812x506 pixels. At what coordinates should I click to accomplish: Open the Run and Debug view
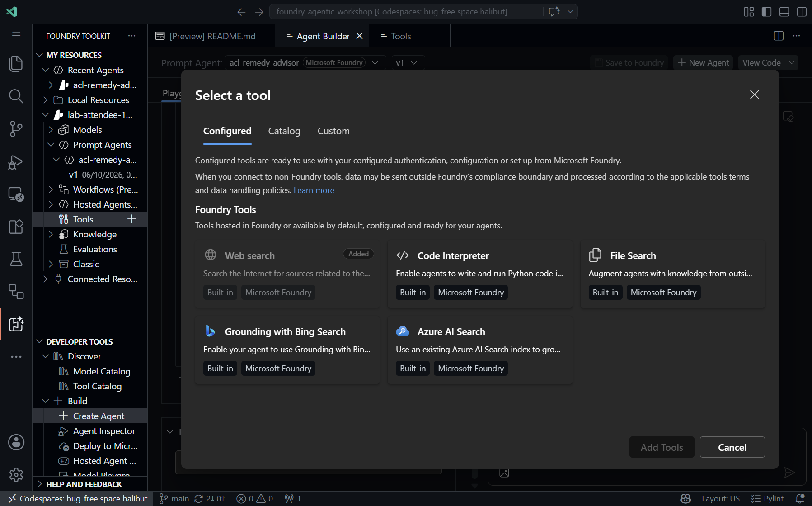[x=16, y=161]
